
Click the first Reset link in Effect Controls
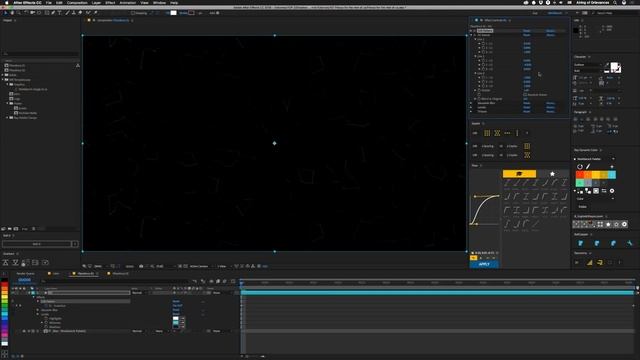click(527, 31)
